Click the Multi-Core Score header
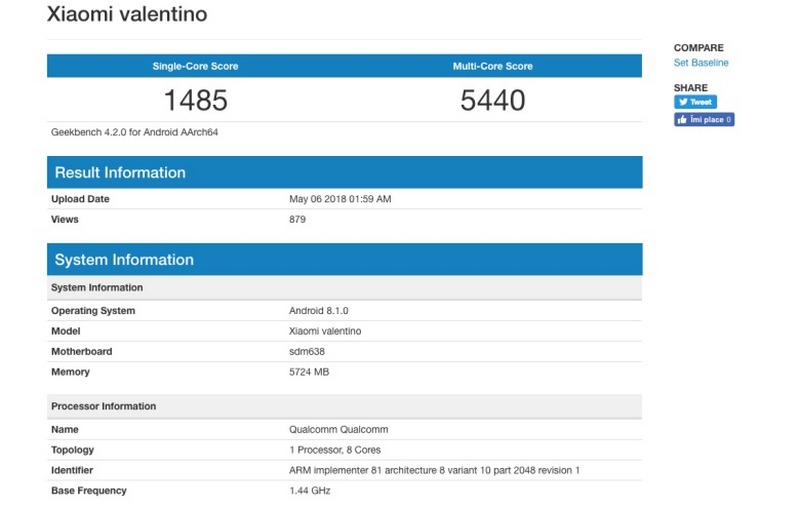 coord(492,66)
